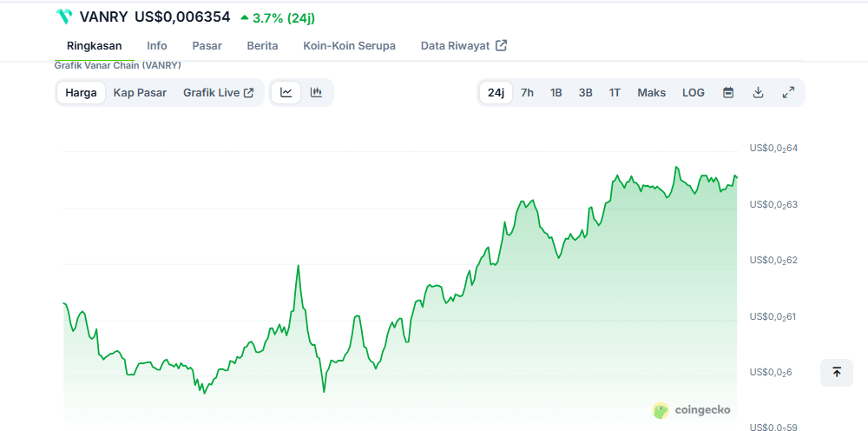Select the 24j time range

click(496, 92)
